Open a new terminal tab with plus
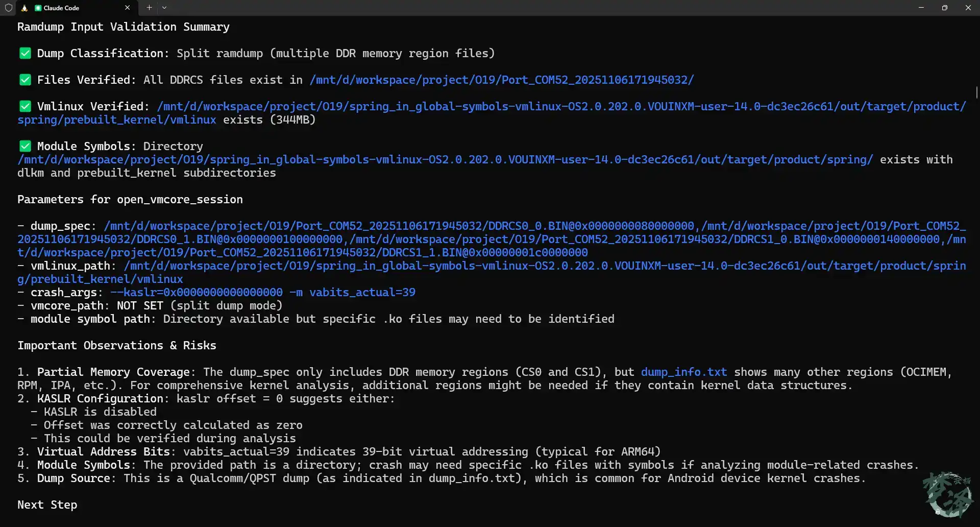Image resolution: width=980 pixels, height=527 pixels. (149, 8)
